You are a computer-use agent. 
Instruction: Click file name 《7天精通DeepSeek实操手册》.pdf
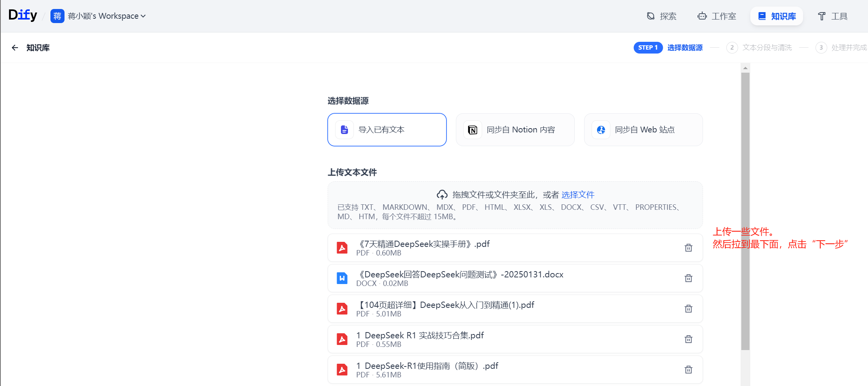point(423,244)
